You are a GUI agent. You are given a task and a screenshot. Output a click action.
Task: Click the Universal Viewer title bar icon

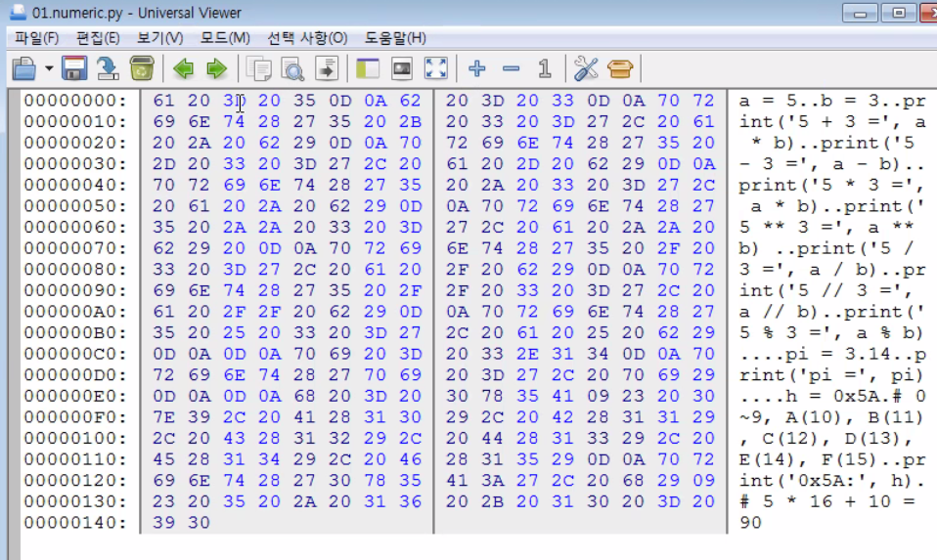pos(18,12)
